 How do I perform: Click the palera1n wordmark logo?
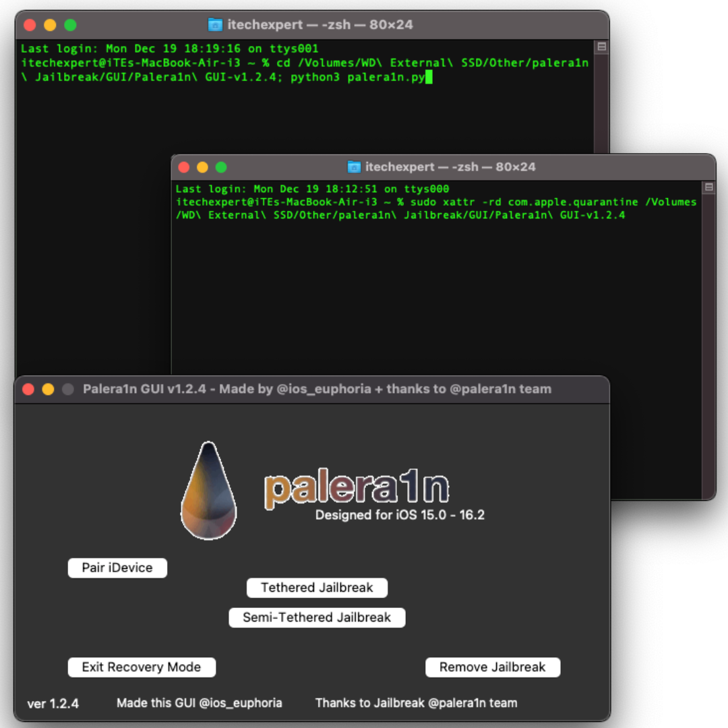[357, 487]
